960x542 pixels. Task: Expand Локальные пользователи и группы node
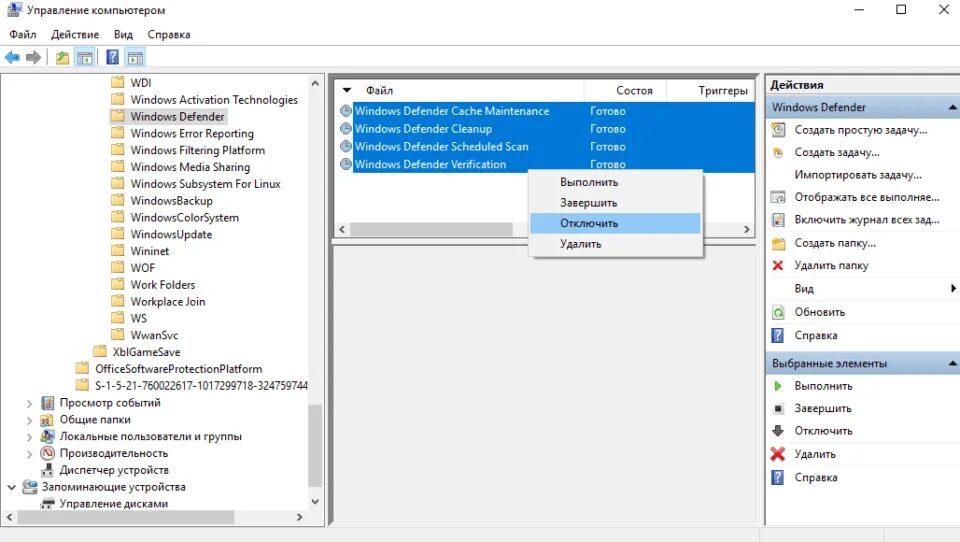(29, 437)
